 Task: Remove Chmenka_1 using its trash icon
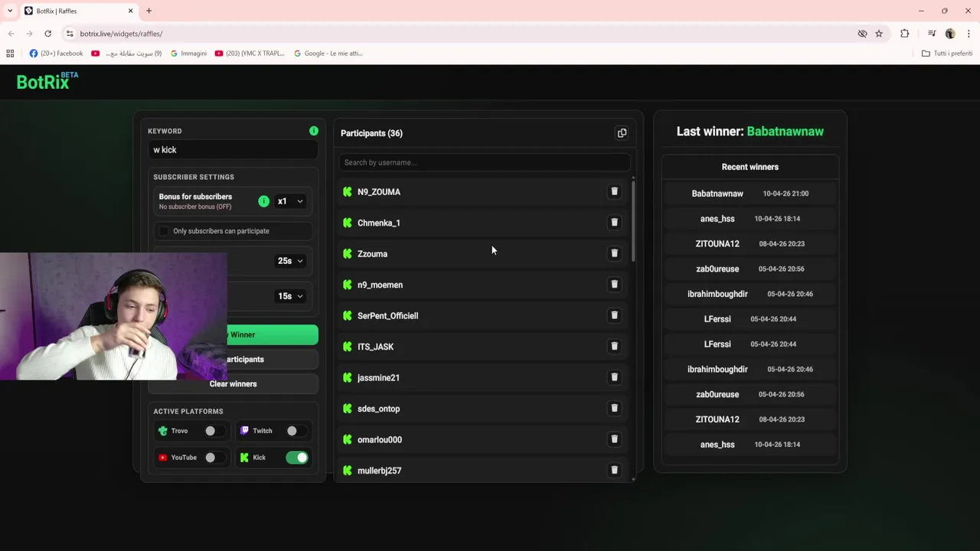(x=614, y=222)
